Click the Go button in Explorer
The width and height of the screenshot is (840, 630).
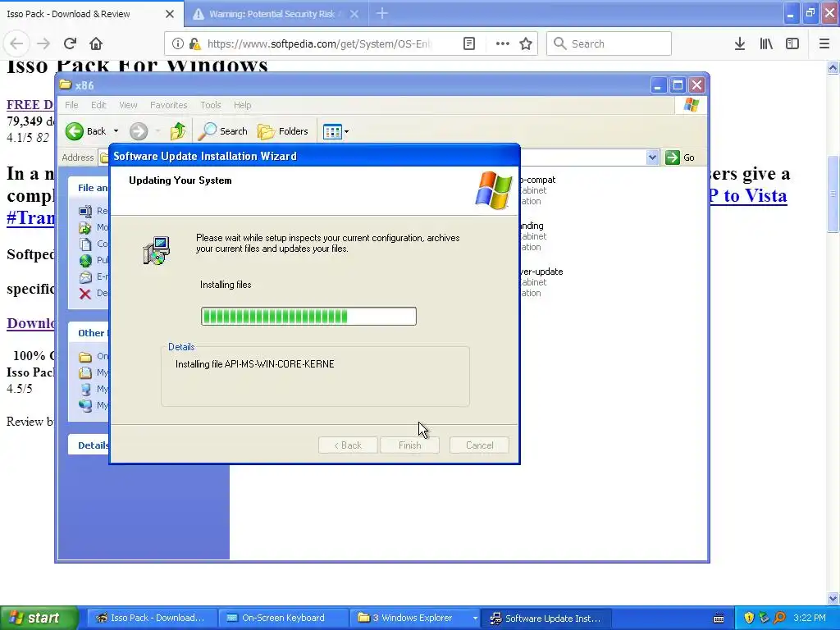tap(680, 157)
